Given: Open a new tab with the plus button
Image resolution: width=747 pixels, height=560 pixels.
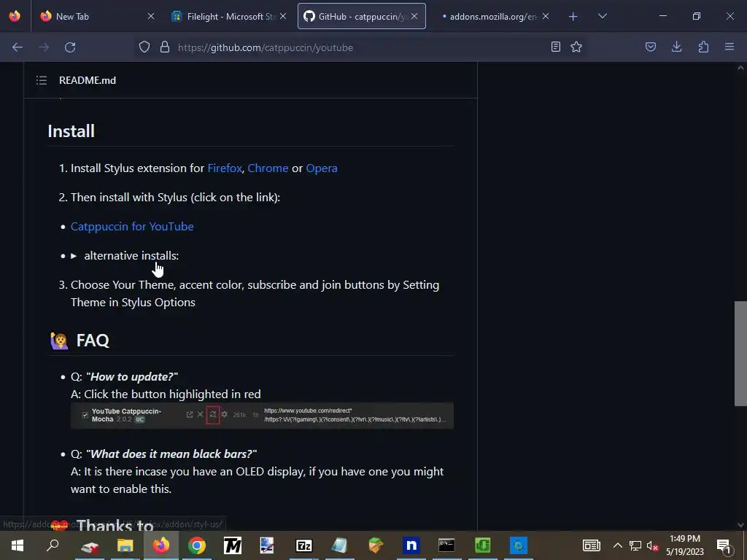Looking at the screenshot, I should tap(573, 17).
